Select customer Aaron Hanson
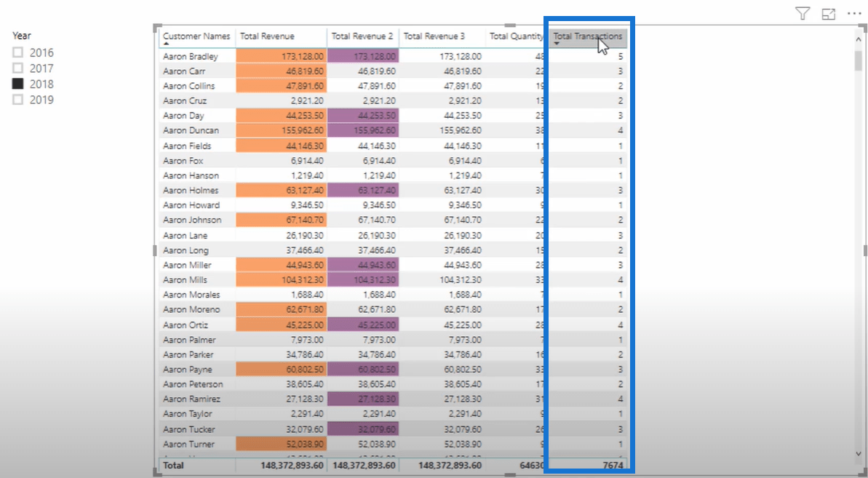 (191, 175)
